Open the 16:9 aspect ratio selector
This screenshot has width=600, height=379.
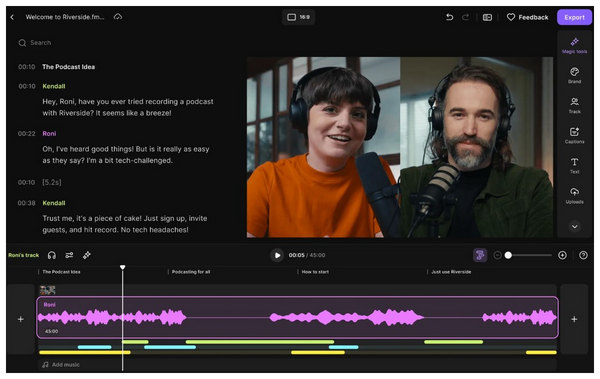point(298,17)
